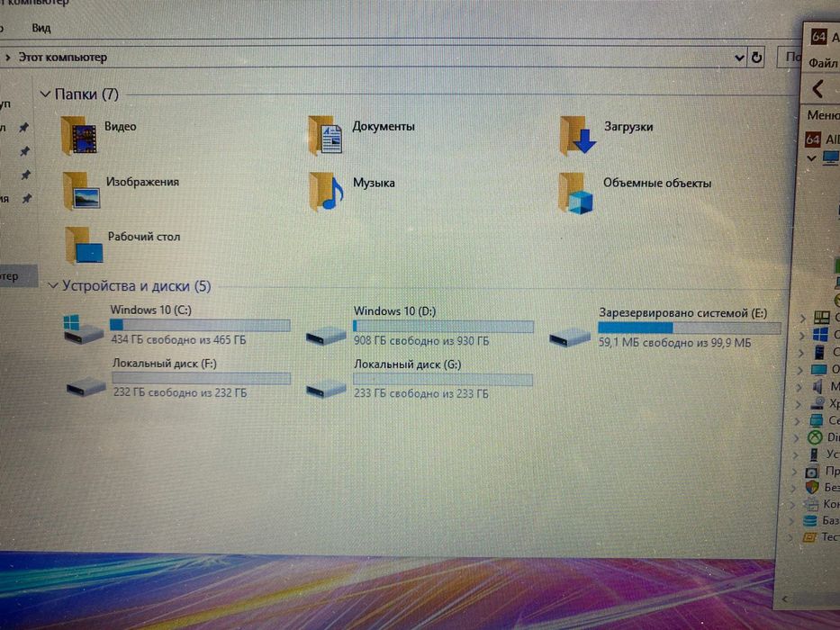Select the motherboard icon in the AIDA64 tree
Screen dimensions: 840x630
[x=821, y=317]
